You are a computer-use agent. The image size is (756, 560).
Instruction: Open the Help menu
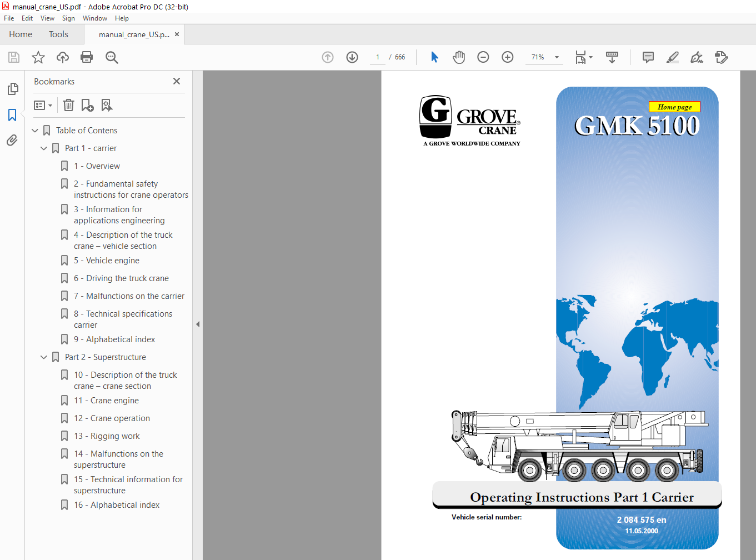(122, 18)
